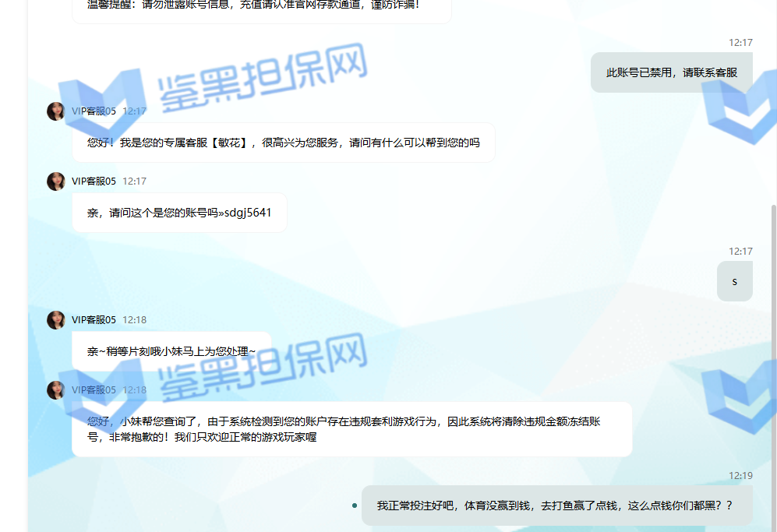Click the 12:19 timestamp above the last message
Screen dimensions: 777x532
[x=740, y=475]
